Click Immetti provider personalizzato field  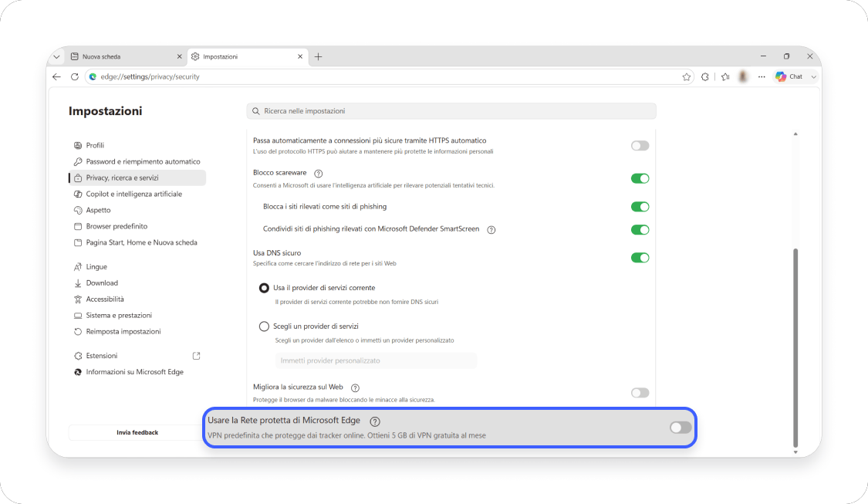[x=376, y=360]
